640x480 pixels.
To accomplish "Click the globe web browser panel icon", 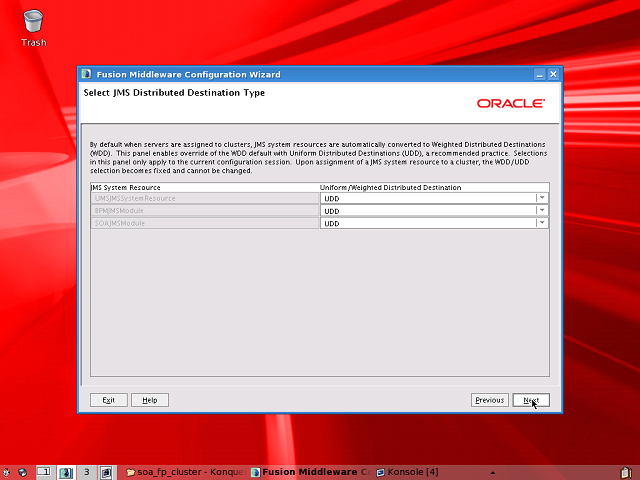I will point(23,472).
